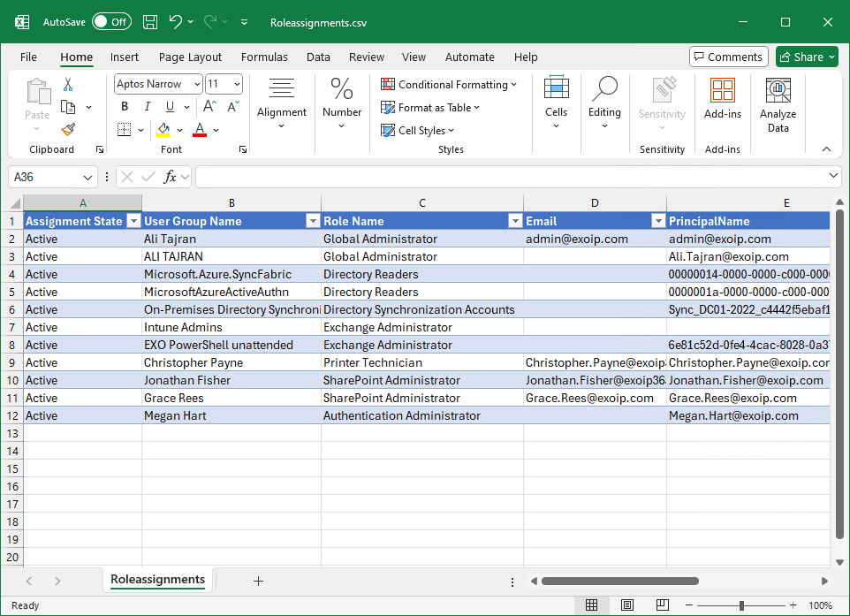Open Analyze Data tool
This screenshot has width=850, height=616.
778,106
